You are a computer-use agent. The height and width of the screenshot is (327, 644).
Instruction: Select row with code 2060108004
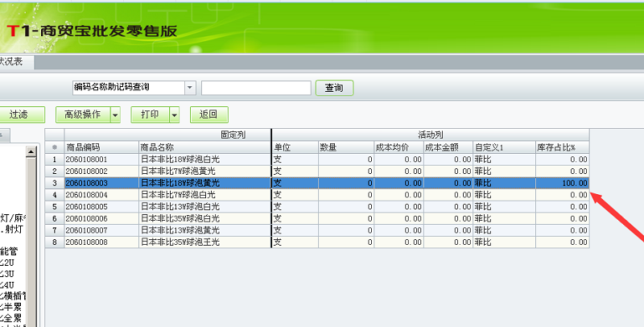316,195
